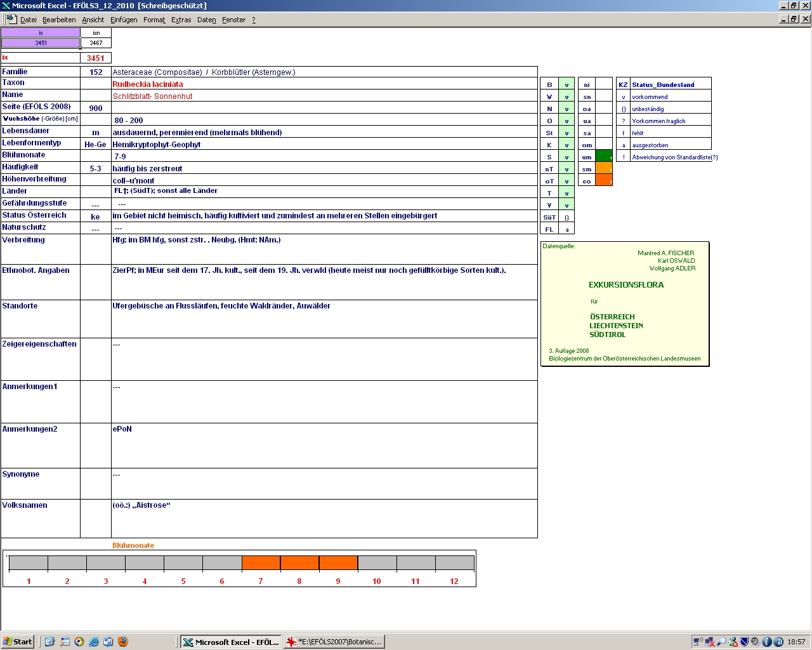
Task: Select the green cell next to um
Action: click(603, 157)
